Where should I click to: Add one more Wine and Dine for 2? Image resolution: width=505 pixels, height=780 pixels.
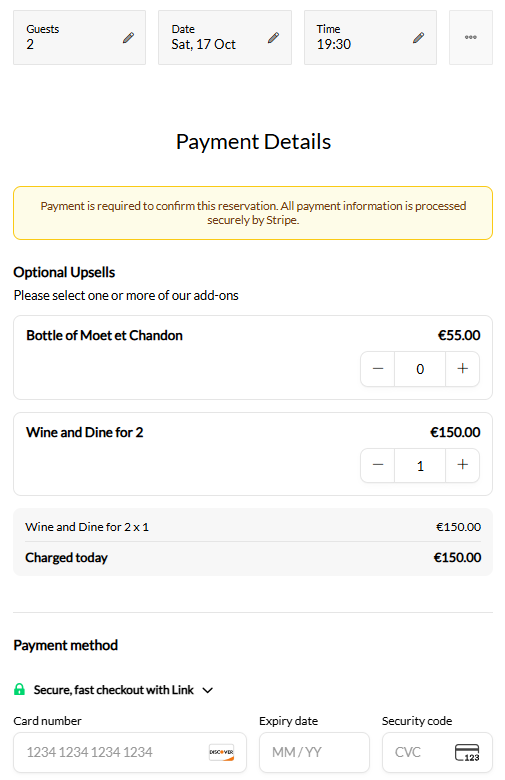click(463, 465)
